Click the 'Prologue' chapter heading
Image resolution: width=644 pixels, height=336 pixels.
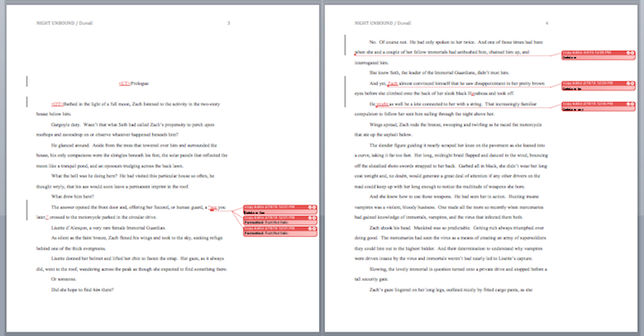140,84
